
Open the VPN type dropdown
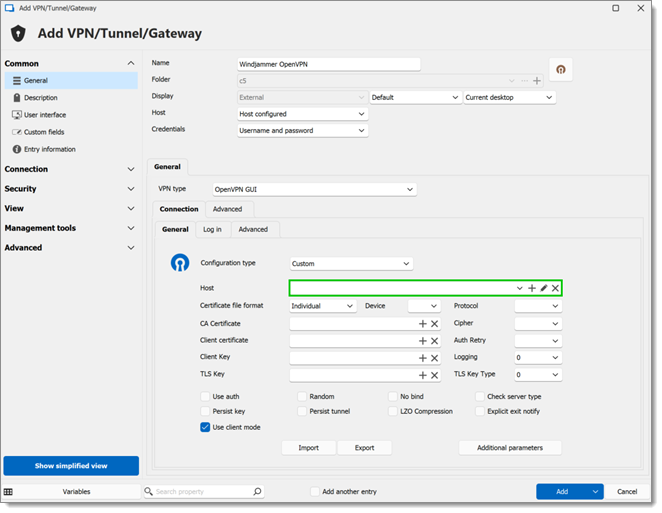tap(315, 190)
